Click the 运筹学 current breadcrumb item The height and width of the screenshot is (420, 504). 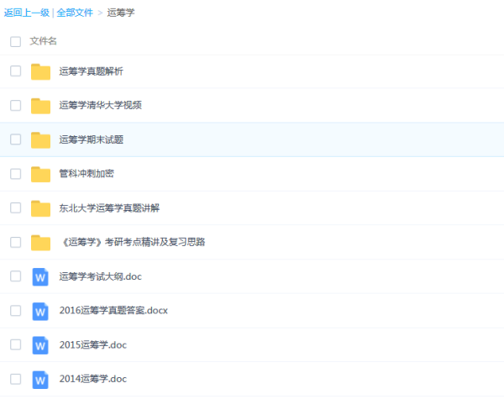tap(120, 13)
